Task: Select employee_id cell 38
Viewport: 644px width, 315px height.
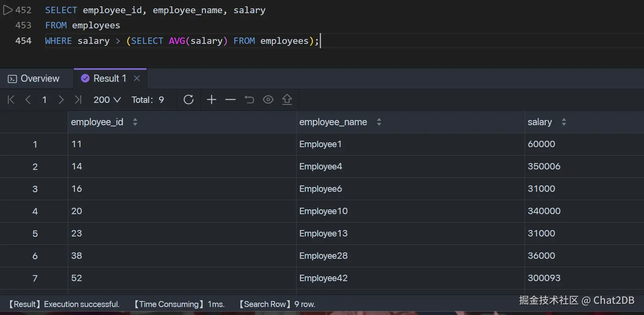Action: [182, 256]
